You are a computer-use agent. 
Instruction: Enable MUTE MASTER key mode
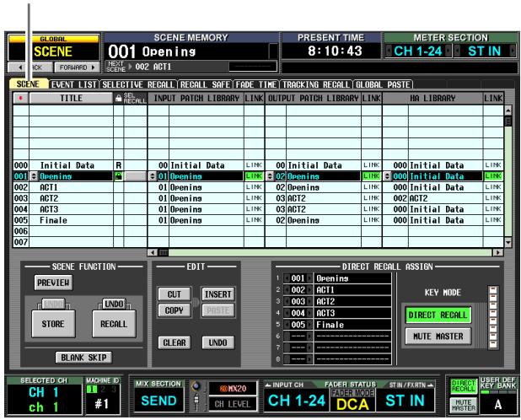(438, 337)
